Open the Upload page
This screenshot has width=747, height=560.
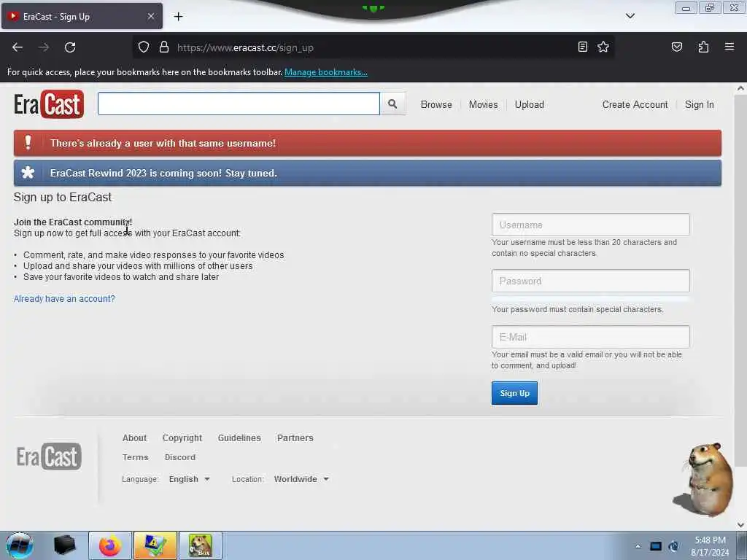pos(530,105)
